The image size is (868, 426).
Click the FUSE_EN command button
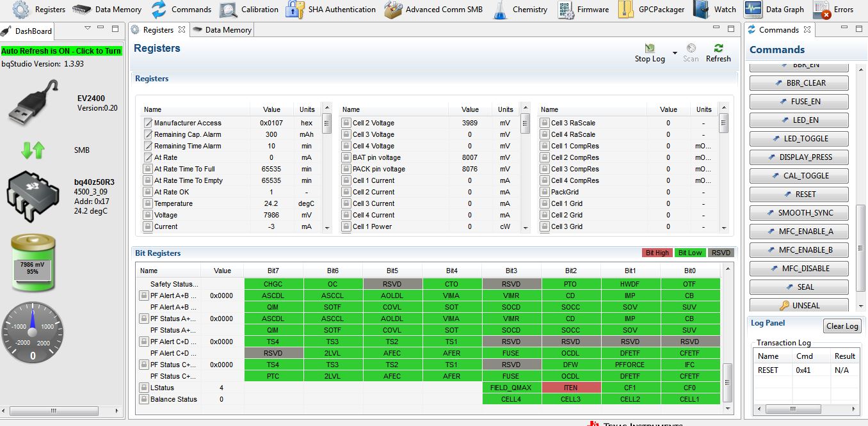tap(800, 102)
